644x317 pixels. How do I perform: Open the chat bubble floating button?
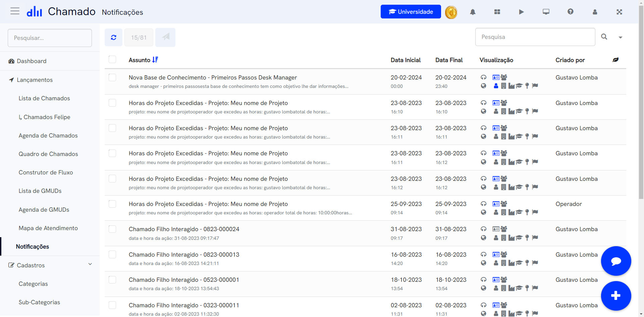coord(616,261)
